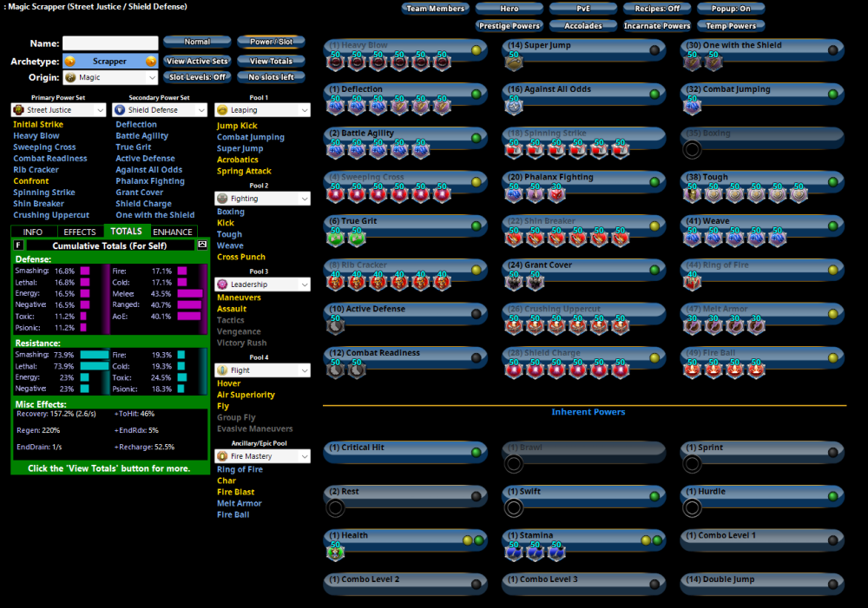Click the right arrow on Archetype selector
868x608 pixels.
point(151,62)
